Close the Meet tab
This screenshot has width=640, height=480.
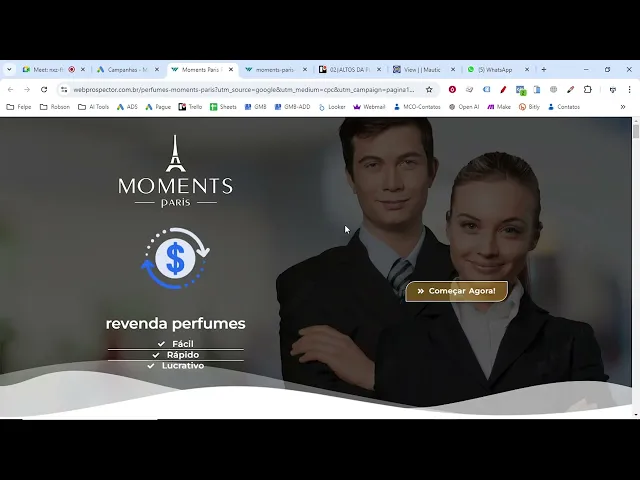83,70
